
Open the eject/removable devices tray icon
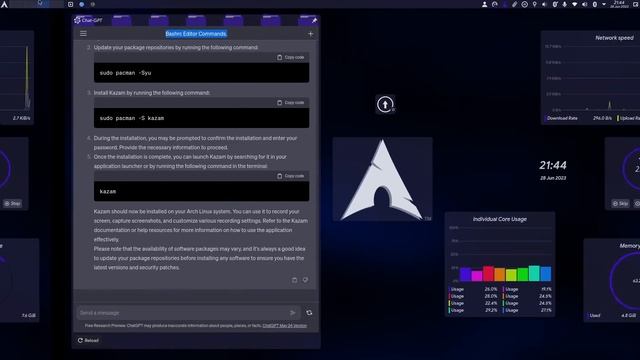pyautogui.click(x=524, y=4)
